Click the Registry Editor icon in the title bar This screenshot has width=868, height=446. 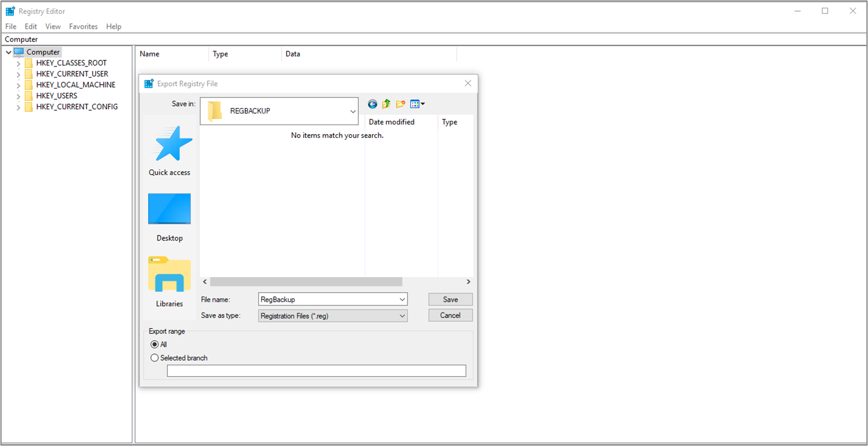click(9, 11)
